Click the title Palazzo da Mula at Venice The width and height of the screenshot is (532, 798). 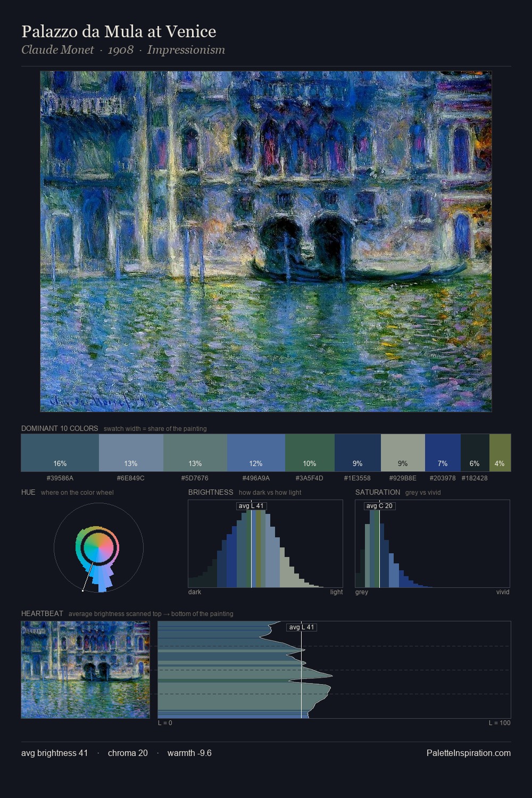(x=119, y=31)
